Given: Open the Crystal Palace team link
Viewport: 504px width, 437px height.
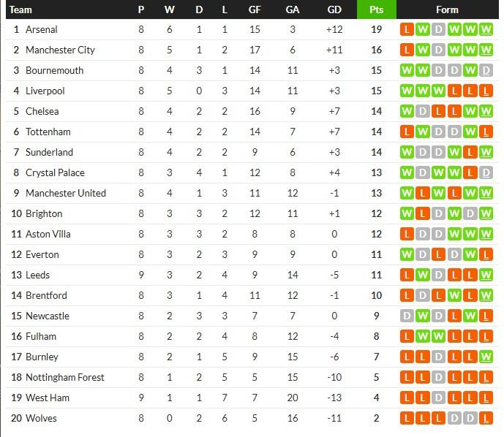Looking at the screenshot, I should point(55,172).
